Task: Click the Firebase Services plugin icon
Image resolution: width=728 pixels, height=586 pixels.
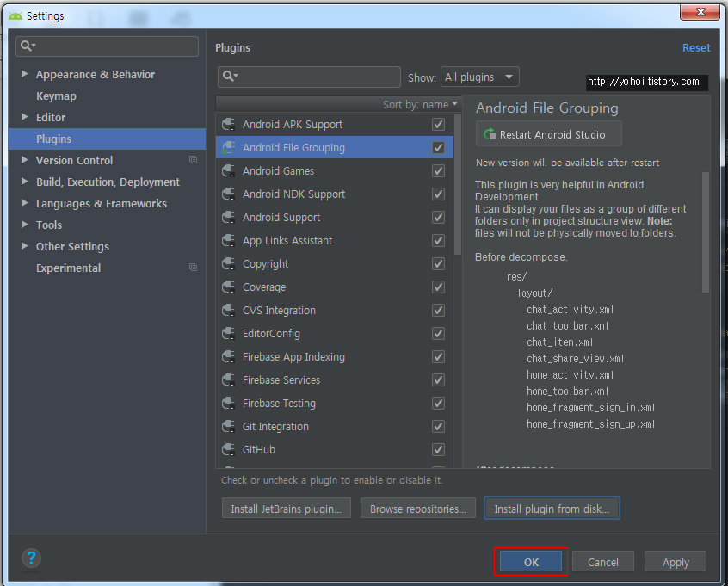Action: pyautogui.click(x=228, y=379)
